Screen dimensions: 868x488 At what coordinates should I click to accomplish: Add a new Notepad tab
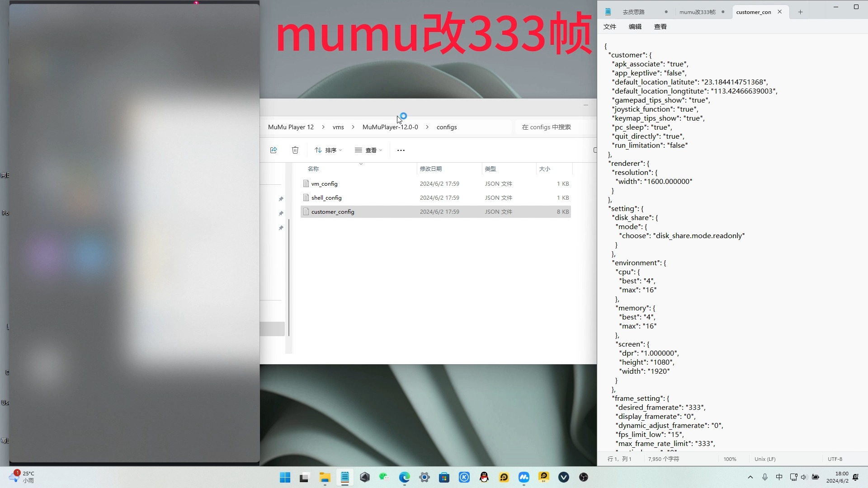(x=800, y=12)
